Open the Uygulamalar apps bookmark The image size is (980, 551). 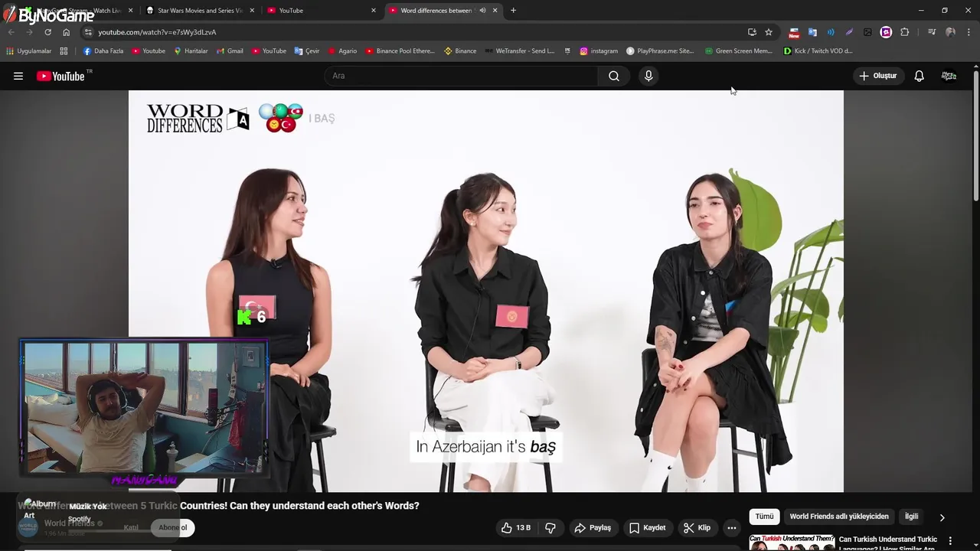coord(28,51)
